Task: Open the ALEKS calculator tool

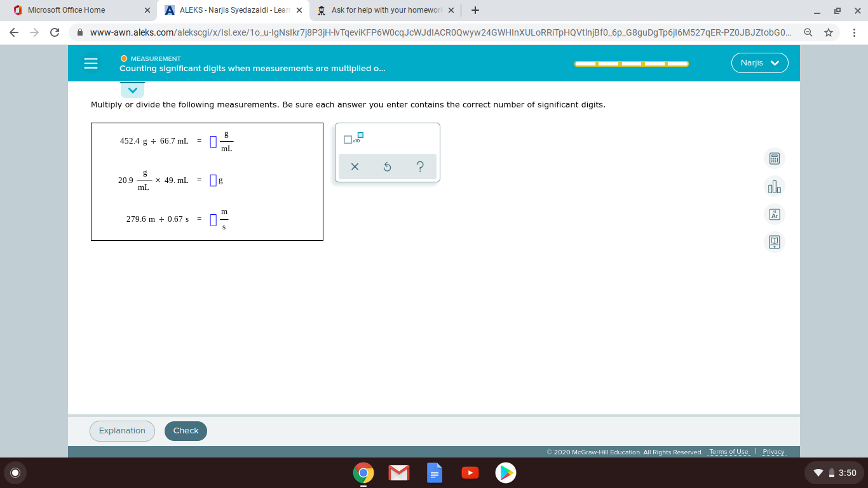Action: (774, 158)
